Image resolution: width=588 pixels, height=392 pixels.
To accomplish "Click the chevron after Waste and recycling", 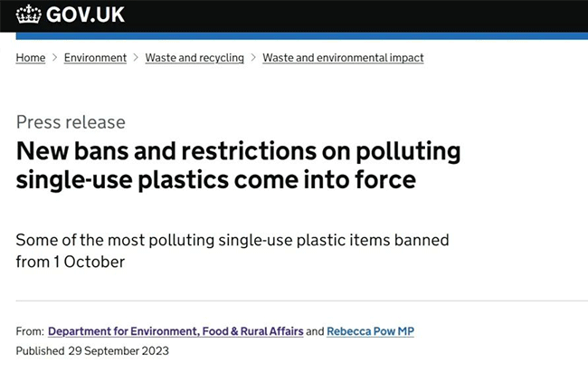I will [x=253, y=57].
